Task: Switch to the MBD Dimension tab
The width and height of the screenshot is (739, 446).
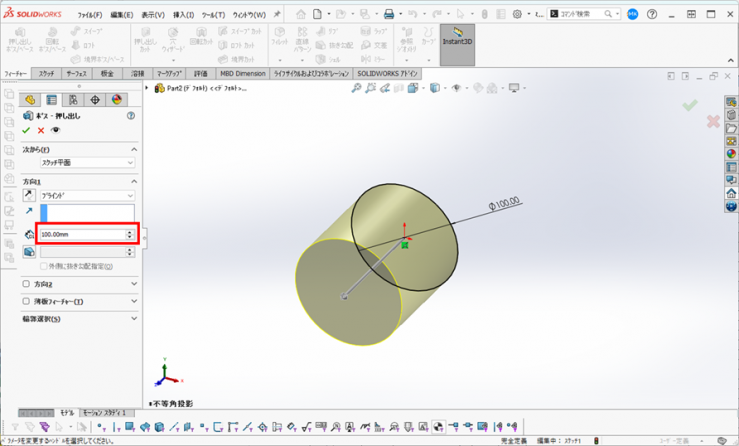Action: (x=243, y=74)
